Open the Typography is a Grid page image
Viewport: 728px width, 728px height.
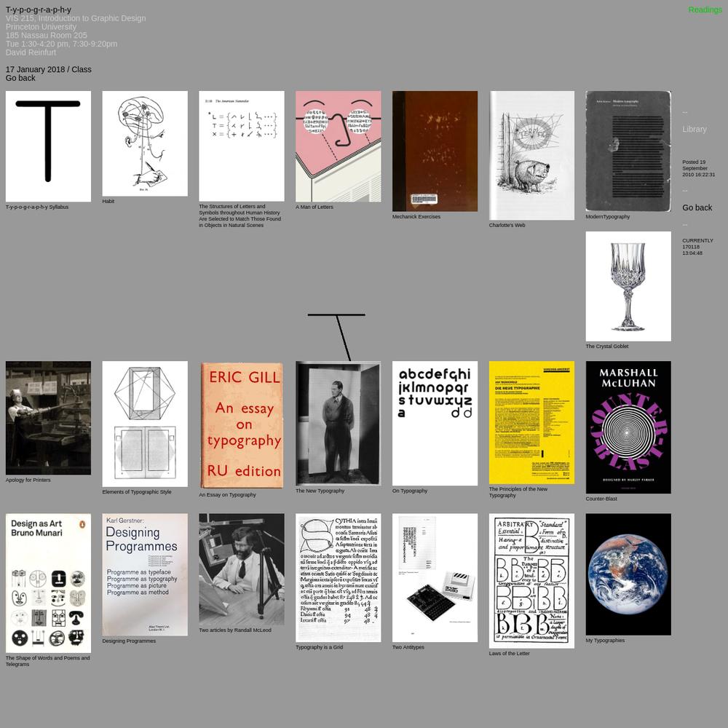click(x=338, y=577)
